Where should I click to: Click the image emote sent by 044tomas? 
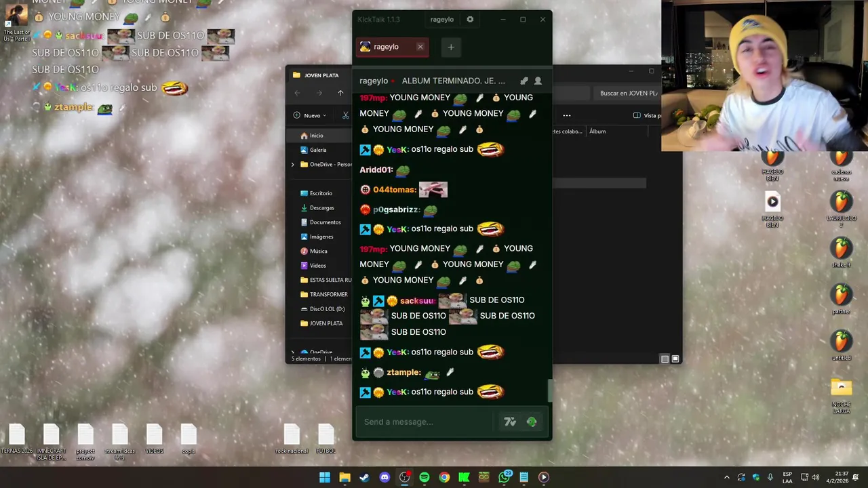[433, 189]
